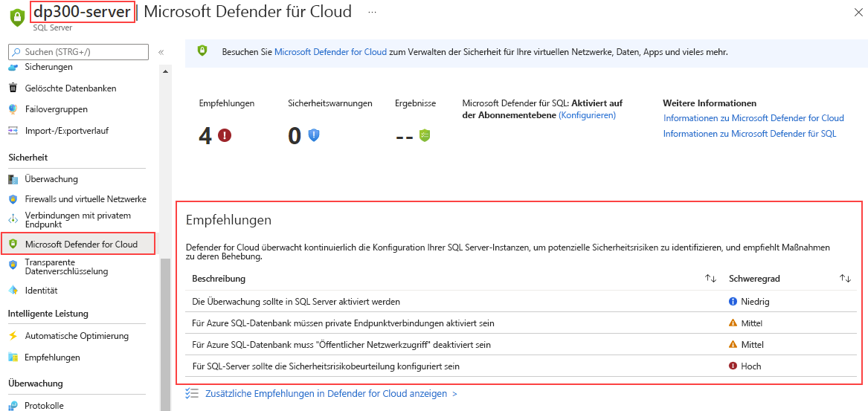Click the Defender shield icon beside dp300-server
Screen dimensions: 868x411
(x=16, y=16)
